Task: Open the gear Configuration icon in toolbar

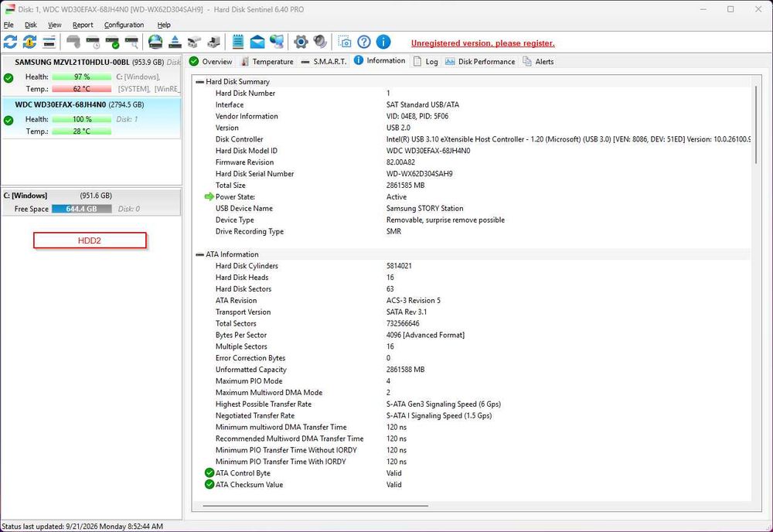Action: coord(301,42)
